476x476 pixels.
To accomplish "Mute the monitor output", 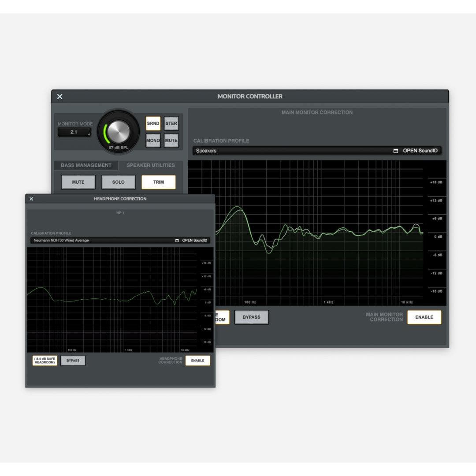I will click(x=171, y=140).
